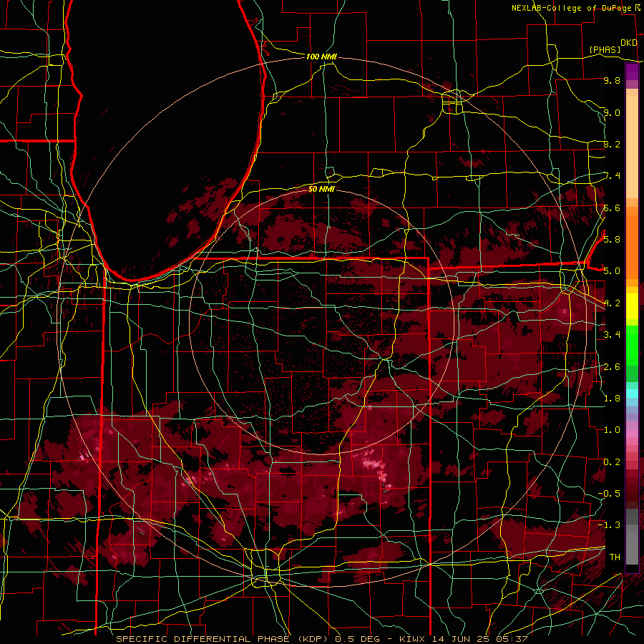Pick the cyan band of the color bar
This screenshot has height=644, width=644.
(x=632, y=394)
